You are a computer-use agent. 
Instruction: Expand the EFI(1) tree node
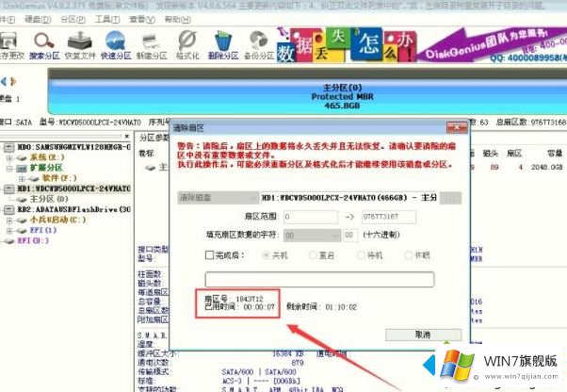coord(9,230)
